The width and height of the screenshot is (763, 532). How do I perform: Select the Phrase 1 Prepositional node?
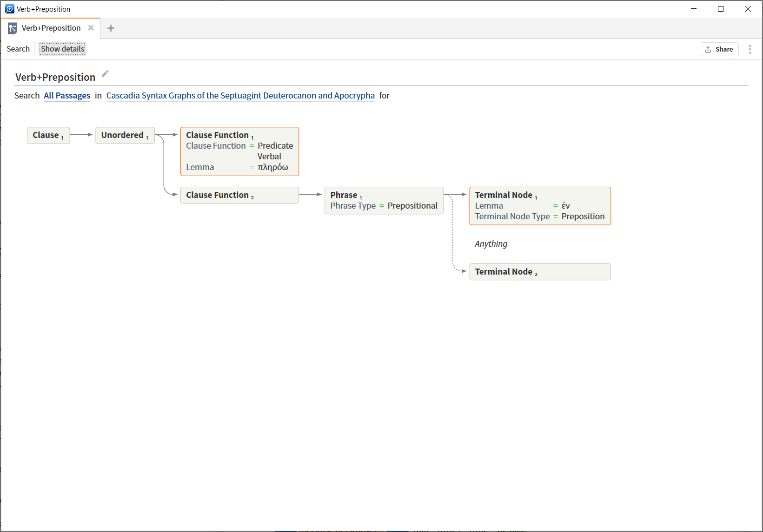click(384, 200)
